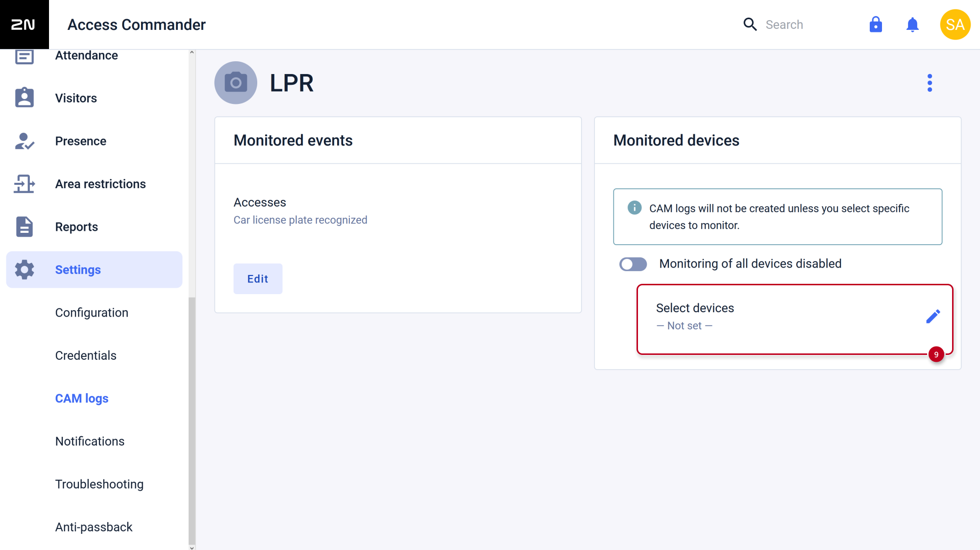The width and height of the screenshot is (980, 550).
Task: Open Credentials settings
Action: coord(86,355)
